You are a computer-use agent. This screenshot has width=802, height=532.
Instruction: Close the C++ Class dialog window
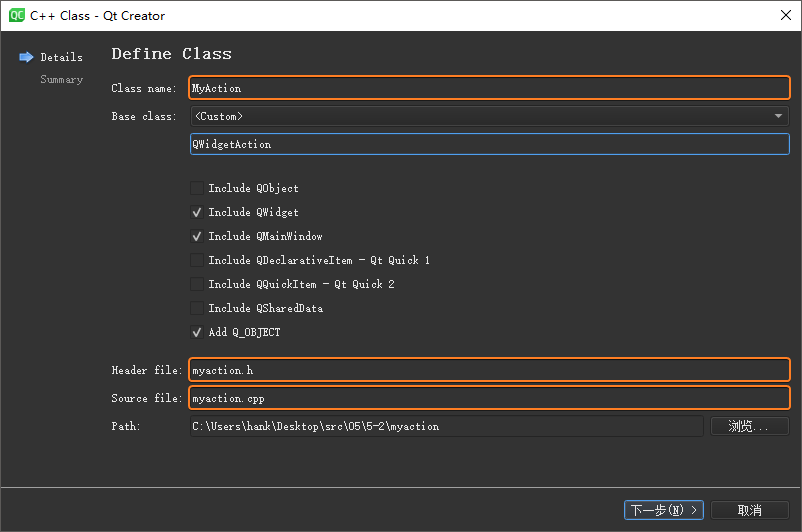point(786,15)
